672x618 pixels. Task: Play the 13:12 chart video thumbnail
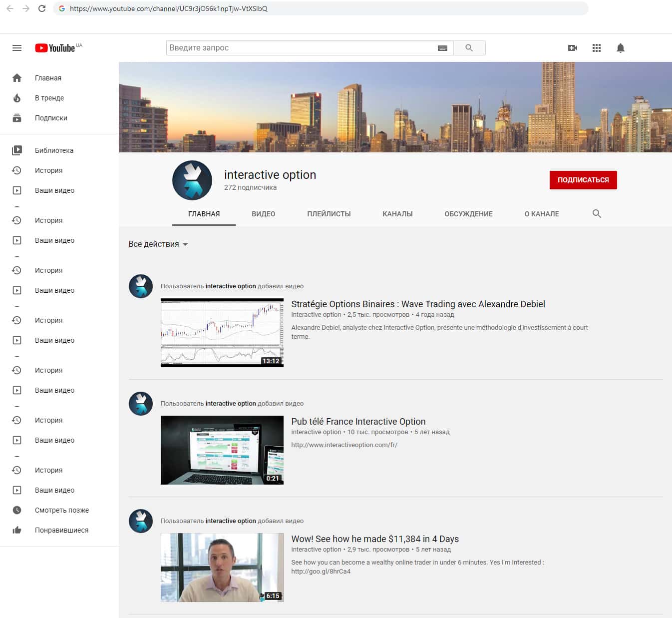tap(222, 333)
